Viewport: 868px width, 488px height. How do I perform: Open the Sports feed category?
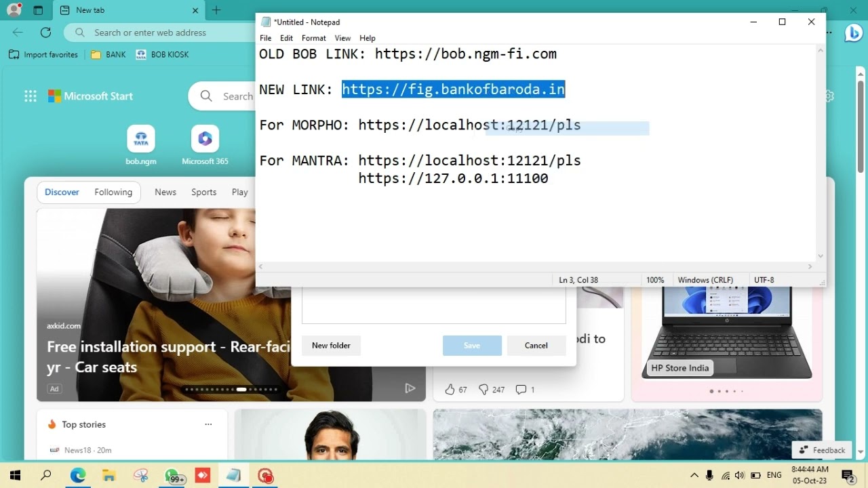click(x=203, y=192)
